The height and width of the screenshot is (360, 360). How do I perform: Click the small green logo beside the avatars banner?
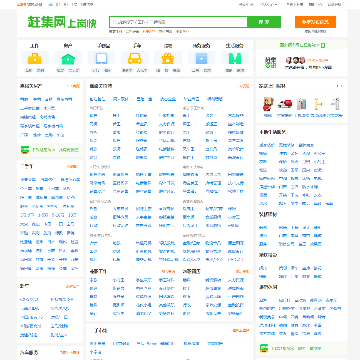coord(270,62)
